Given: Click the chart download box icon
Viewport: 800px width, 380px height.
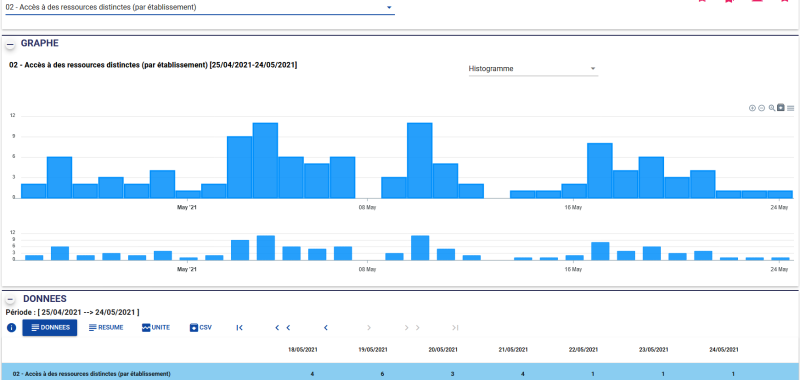Looking at the screenshot, I should [781, 108].
